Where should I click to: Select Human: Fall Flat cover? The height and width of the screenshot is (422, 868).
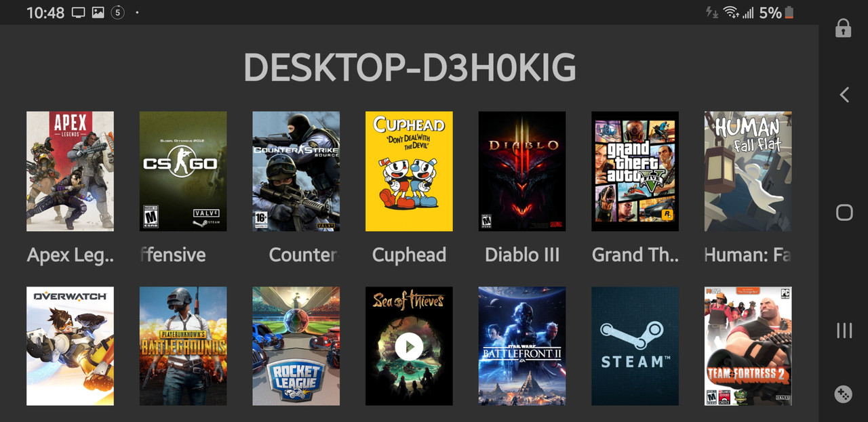click(748, 171)
